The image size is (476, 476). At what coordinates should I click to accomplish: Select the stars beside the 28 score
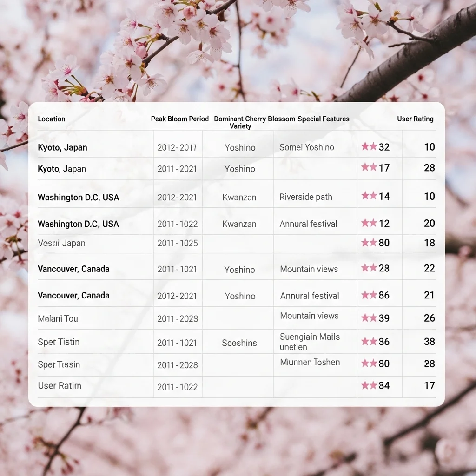(369, 268)
